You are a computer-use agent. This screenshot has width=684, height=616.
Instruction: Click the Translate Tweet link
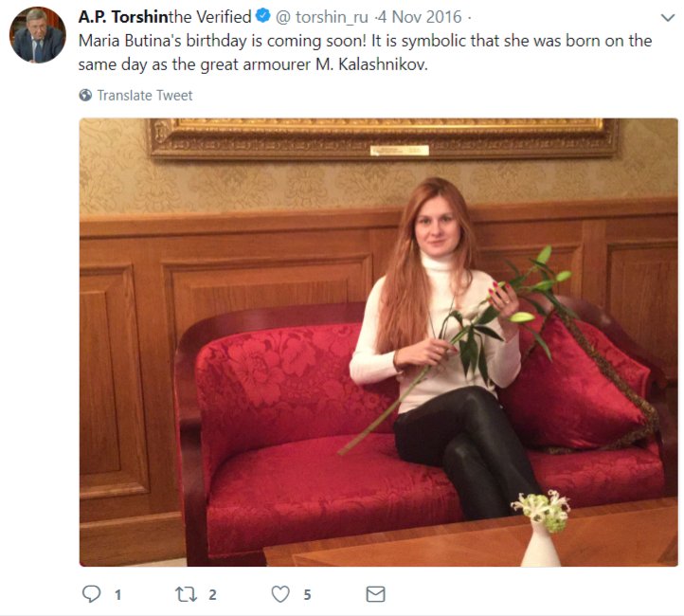point(144,95)
